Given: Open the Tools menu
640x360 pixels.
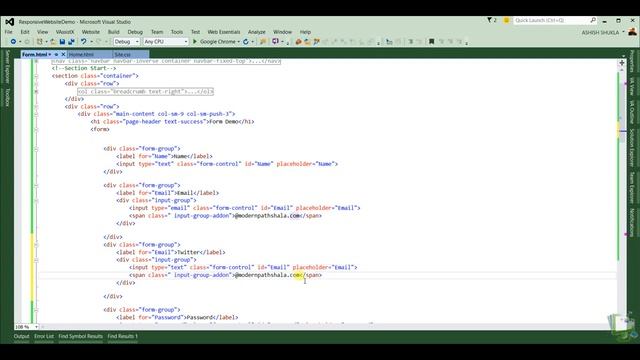Looking at the screenshot, I should (x=177, y=32).
